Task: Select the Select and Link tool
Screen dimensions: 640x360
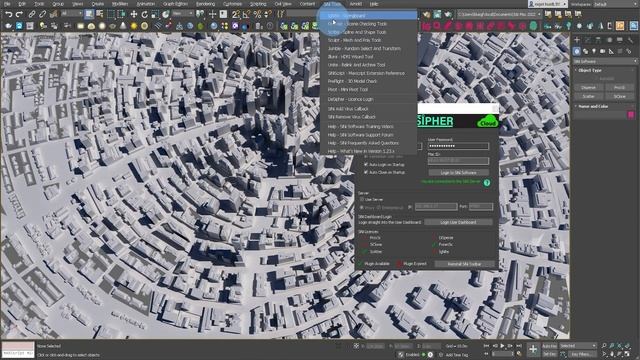Action: point(32,14)
